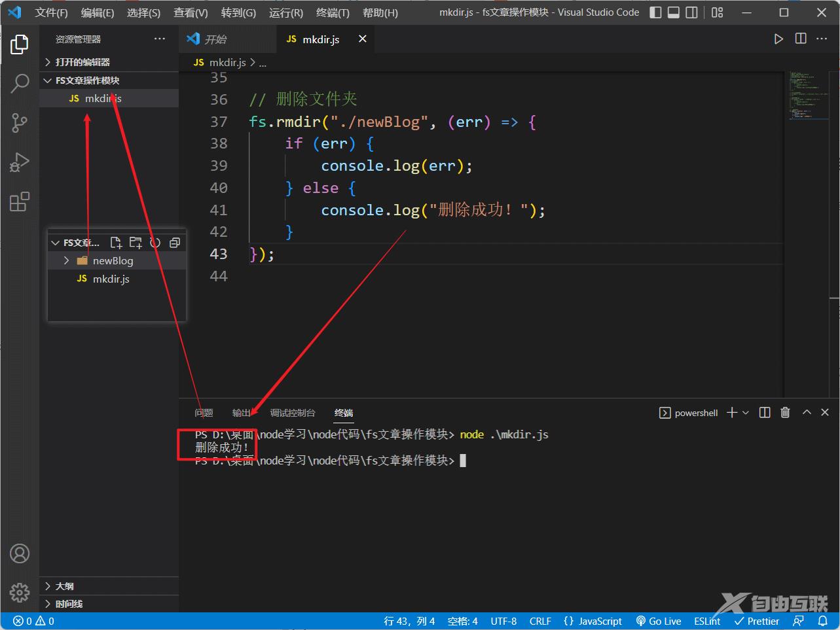The image size is (840, 630).
Task: Toggle primary side bar layout icon
Action: click(x=655, y=12)
